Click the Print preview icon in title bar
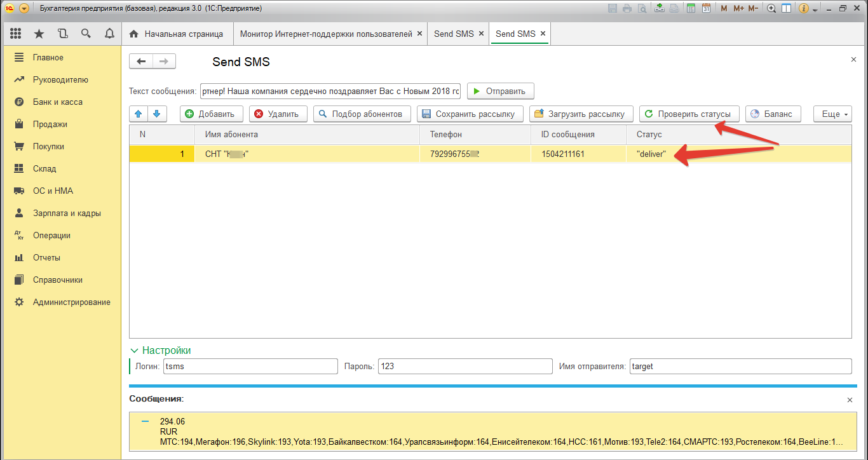 642,8
